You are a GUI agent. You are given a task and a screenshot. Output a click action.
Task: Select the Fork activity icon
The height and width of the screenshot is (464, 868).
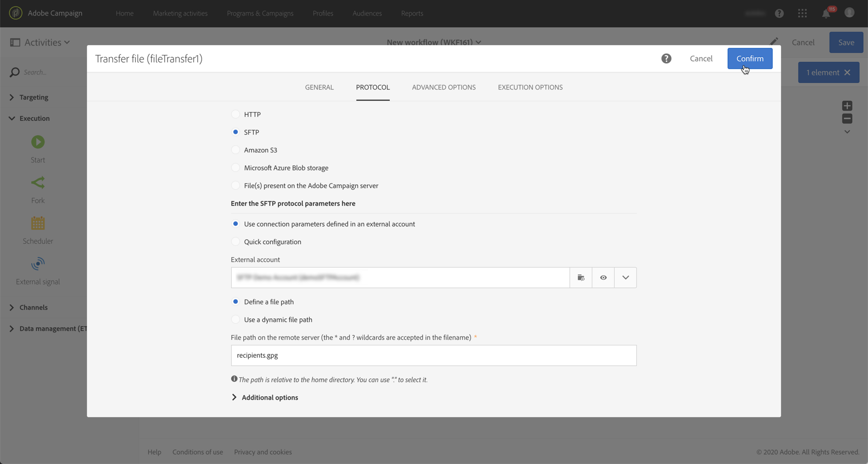pos(38,182)
